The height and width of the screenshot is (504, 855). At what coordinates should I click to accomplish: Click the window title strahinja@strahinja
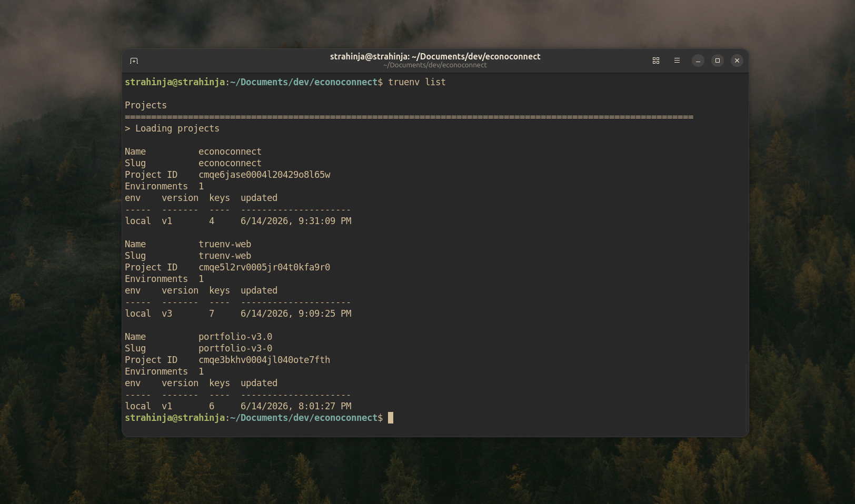click(x=435, y=56)
